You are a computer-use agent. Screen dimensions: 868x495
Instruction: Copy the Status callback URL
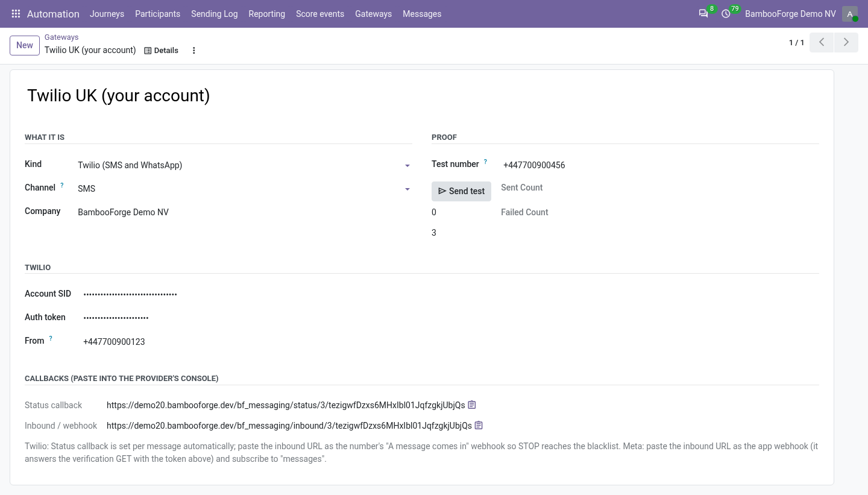(472, 405)
